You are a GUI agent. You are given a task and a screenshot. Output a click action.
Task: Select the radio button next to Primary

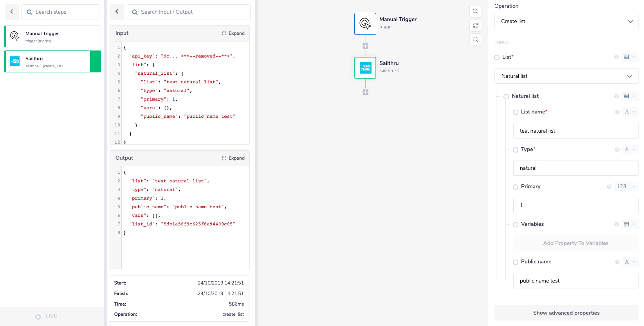click(x=516, y=187)
